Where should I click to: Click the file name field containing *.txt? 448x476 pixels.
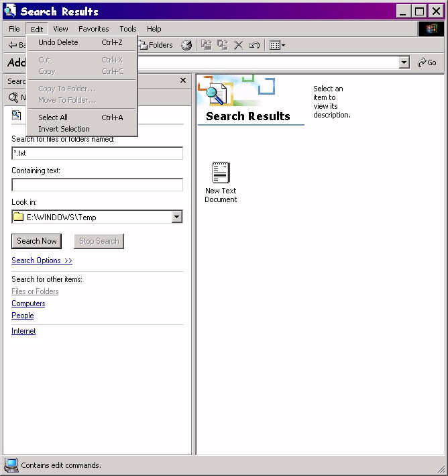[97, 153]
